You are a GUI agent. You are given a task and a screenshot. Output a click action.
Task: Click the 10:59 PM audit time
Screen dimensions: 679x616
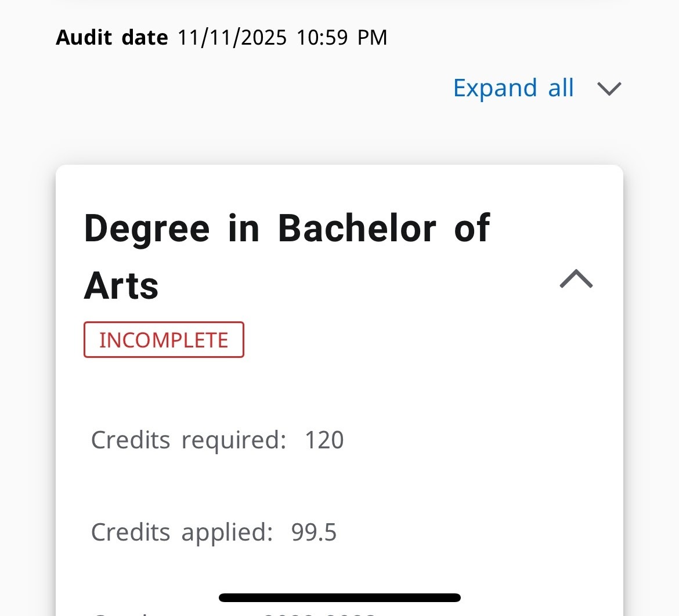pyautogui.click(x=342, y=38)
